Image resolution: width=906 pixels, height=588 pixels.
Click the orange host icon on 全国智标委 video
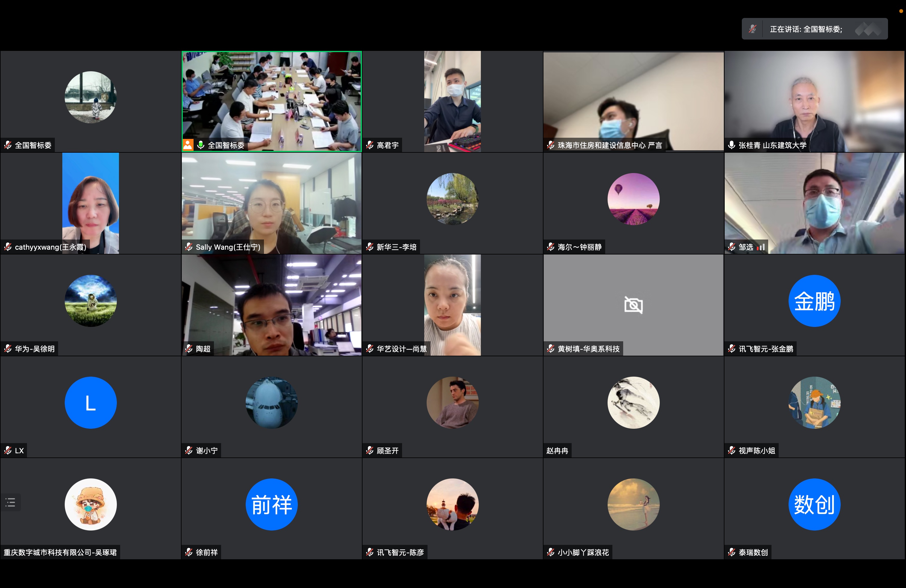pos(188,145)
